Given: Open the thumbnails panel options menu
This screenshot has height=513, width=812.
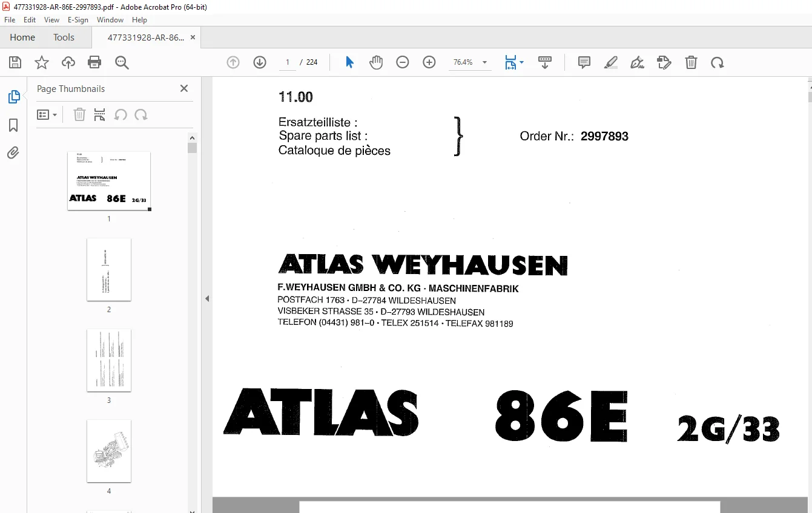Looking at the screenshot, I should (47, 115).
